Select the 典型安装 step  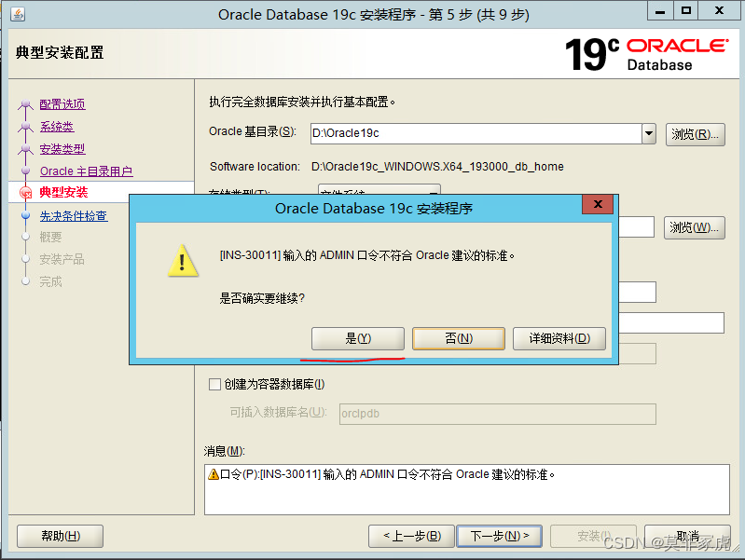pyautogui.click(x=63, y=192)
